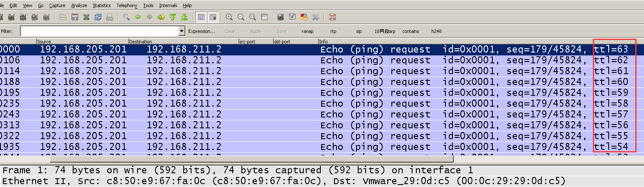
Task: Expand the filter history dropdown arrow
Action: pyautogui.click(x=182, y=31)
